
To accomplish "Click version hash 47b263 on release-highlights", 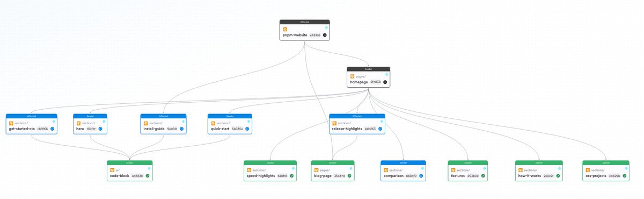I will click(371, 129).
